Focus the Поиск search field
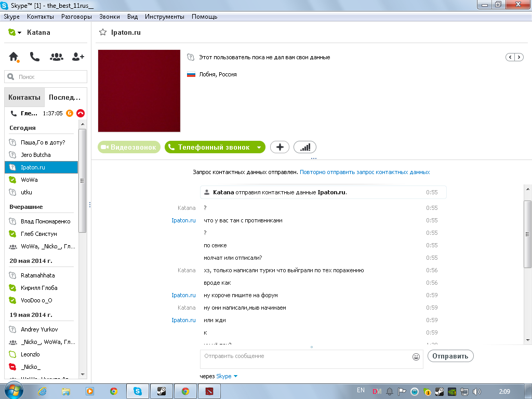 [x=46, y=77]
